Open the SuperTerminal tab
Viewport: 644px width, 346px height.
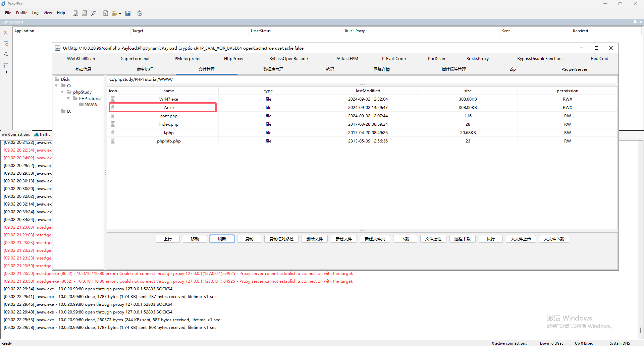coord(135,58)
